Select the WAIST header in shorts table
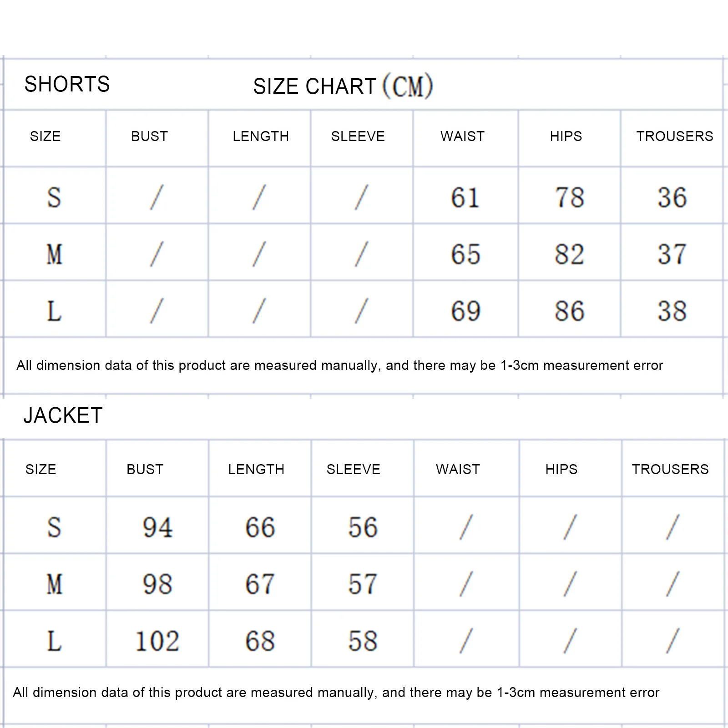 (462, 136)
